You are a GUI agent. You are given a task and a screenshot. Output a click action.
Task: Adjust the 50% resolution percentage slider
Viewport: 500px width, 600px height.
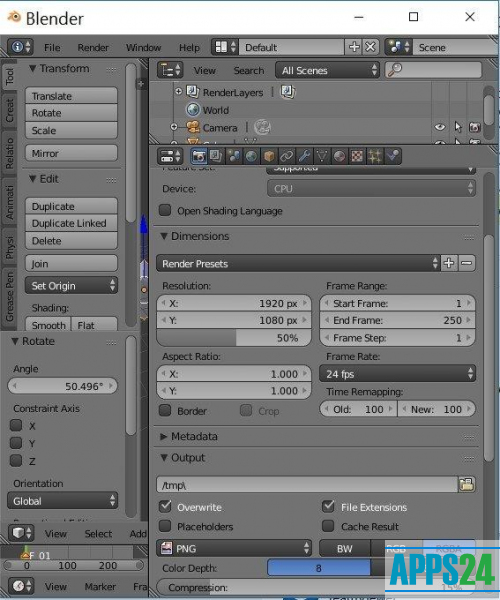234,338
